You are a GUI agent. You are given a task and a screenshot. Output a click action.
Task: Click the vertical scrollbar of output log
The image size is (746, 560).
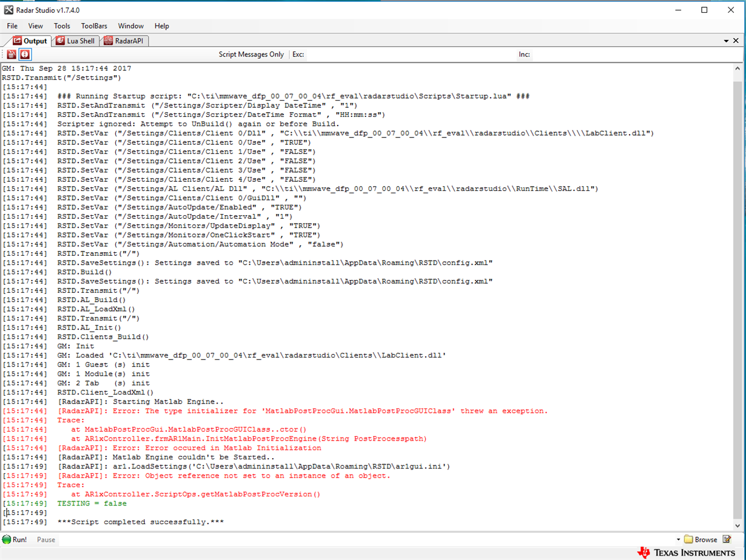pyautogui.click(x=737, y=298)
